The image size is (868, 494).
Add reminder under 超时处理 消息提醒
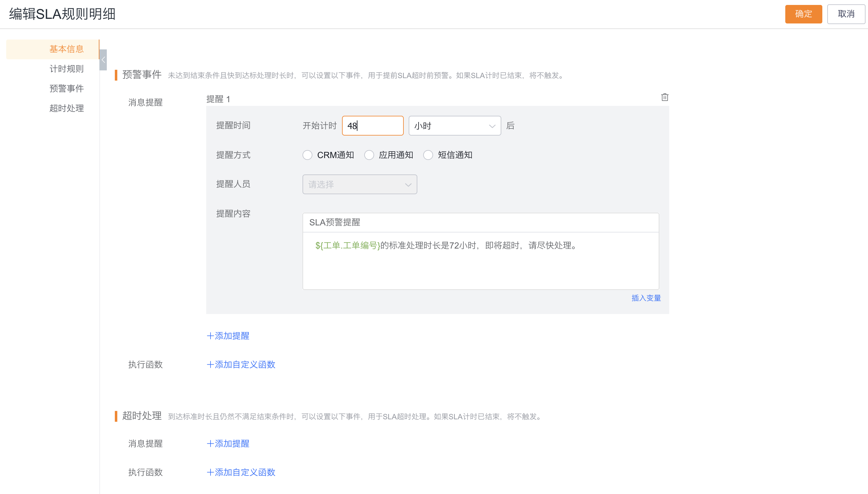[228, 444]
